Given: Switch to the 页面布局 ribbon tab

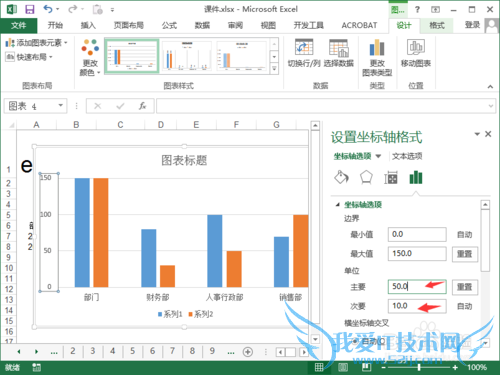Looking at the screenshot, I should [x=129, y=25].
